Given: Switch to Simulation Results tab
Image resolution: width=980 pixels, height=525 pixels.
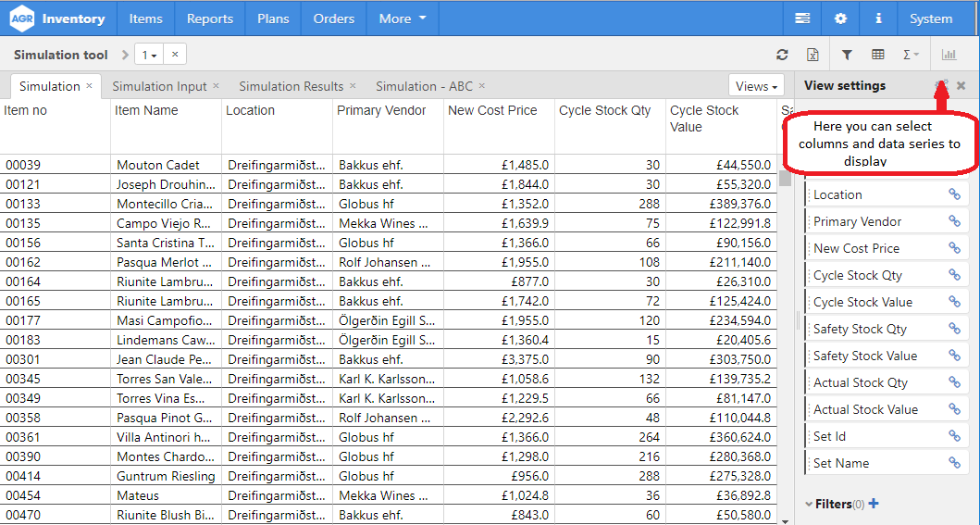Looking at the screenshot, I should click(x=291, y=86).
